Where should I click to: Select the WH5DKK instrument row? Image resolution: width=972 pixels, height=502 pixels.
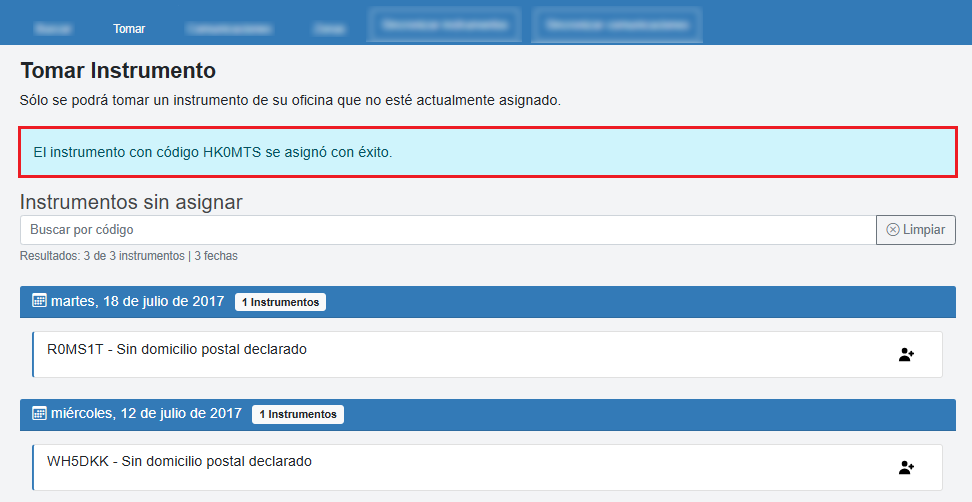[450, 467]
